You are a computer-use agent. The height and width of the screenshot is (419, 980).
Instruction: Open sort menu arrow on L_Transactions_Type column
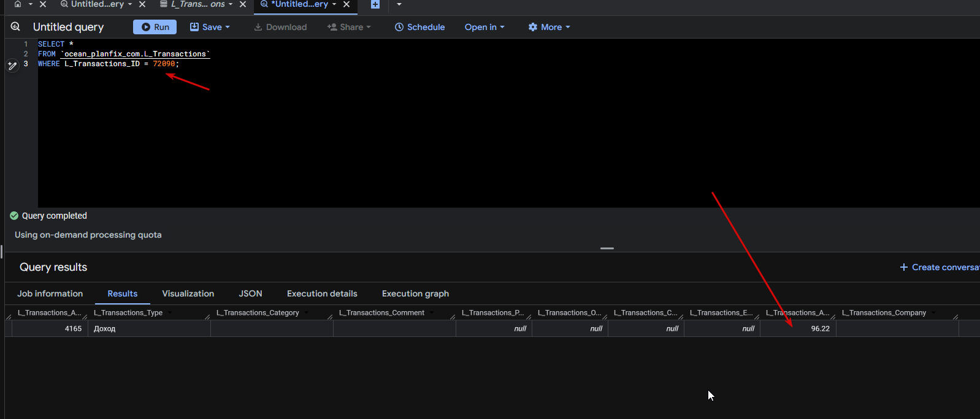[170, 312]
